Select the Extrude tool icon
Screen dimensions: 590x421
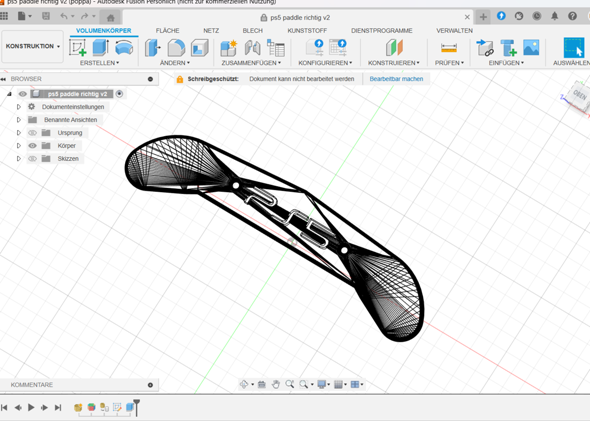click(x=100, y=47)
